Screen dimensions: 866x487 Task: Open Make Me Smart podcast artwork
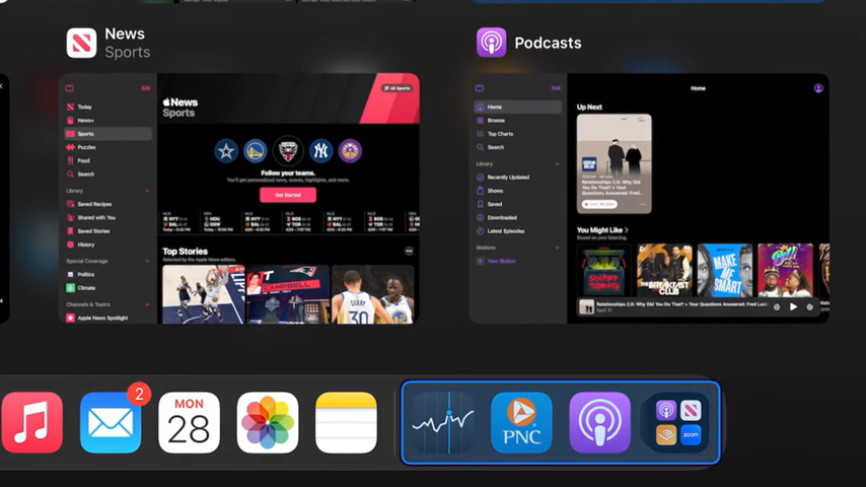coord(725,270)
